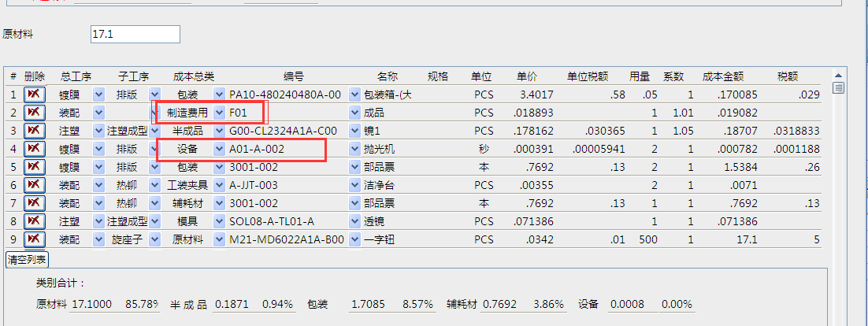Open the code dropdown for A01-A-002
This screenshot has height=326, width=868.
(x=354, y=149)
